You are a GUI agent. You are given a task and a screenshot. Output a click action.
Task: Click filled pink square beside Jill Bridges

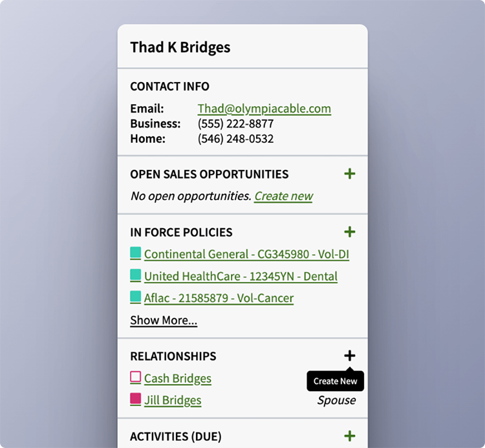pyautogui.click(x=136, y=400)
